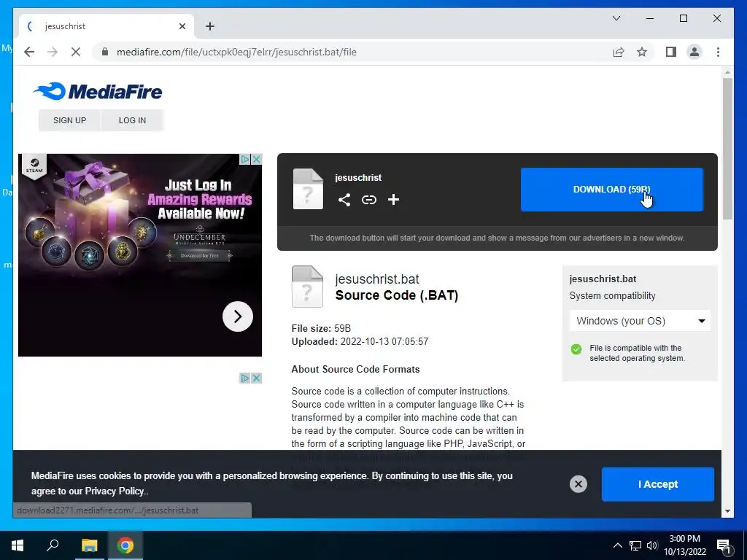Click the jesuschrist.bat file name heading
The image size is (747, 560).
tap(377, 279)
